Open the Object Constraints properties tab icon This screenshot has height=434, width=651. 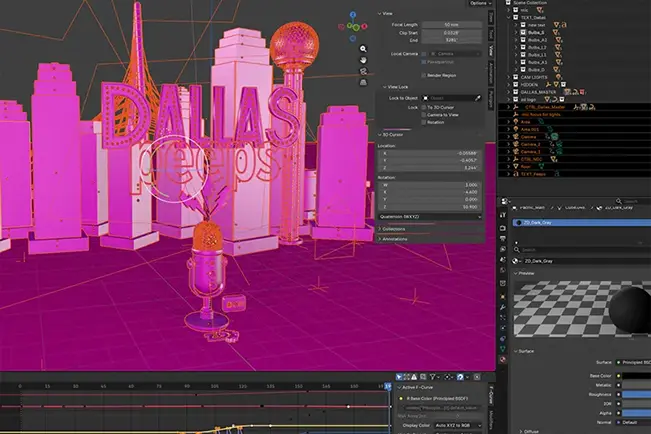coord(503,338)
